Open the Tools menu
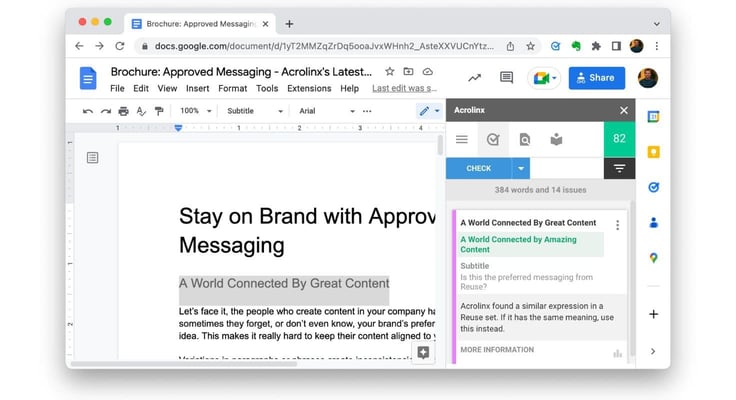Screen dimensions: 736x400 point(267,88)
